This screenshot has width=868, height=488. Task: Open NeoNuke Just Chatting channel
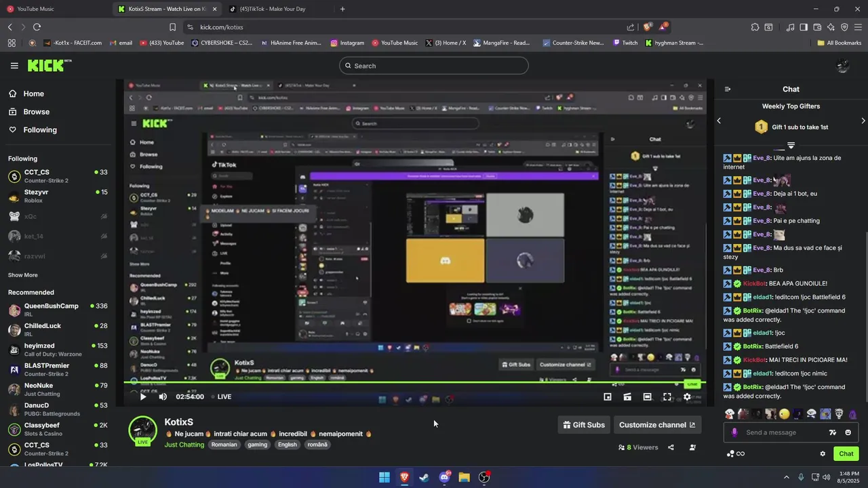[x=58, y=389]
